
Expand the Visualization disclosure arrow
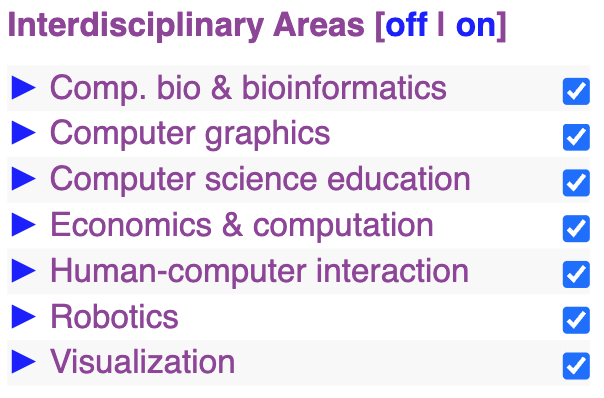pyautogui.click(x=23, y=362)
